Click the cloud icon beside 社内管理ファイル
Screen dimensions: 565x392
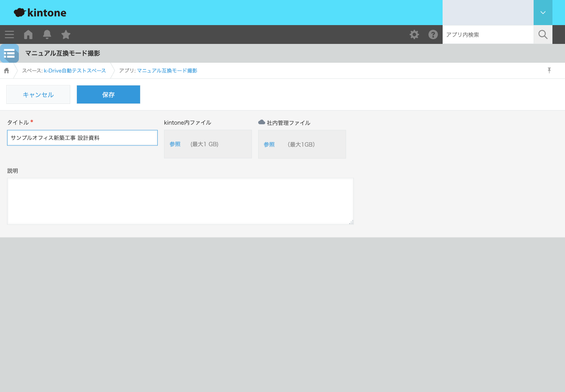click(x=262, y=122)
